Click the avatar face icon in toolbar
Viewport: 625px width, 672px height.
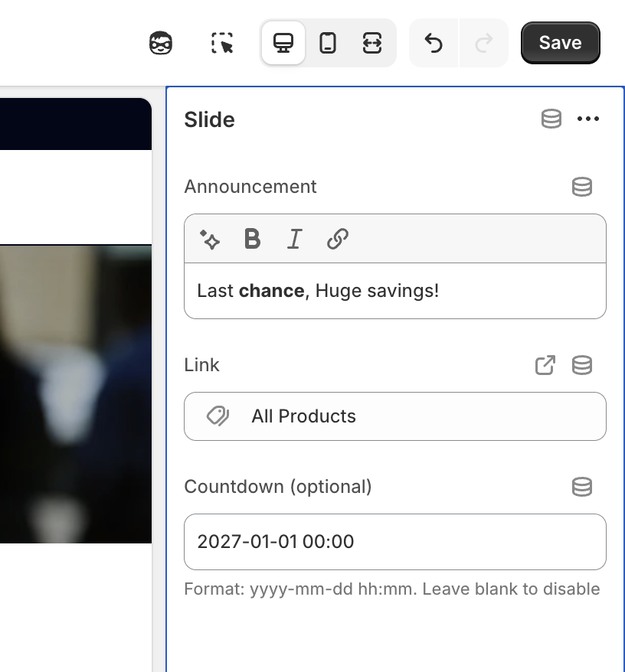point(161,43)
